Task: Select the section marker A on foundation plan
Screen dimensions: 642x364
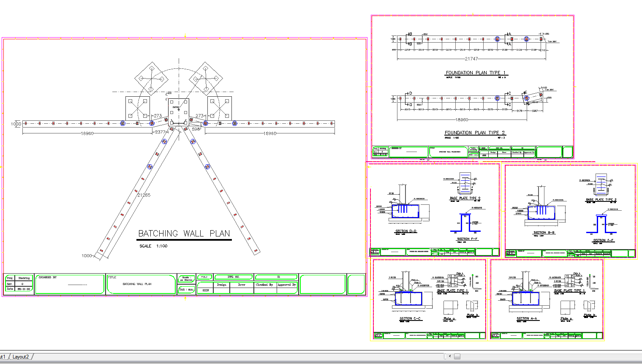Action: pos(510,34)
